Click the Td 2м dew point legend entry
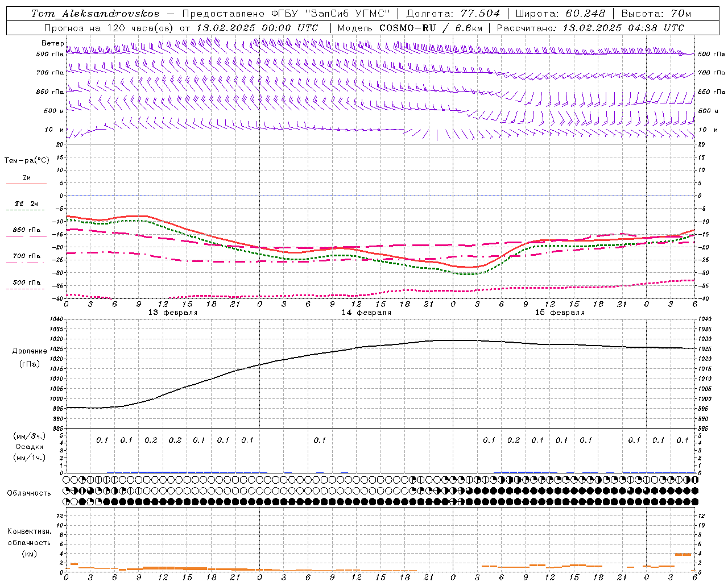Image resolution: width=728 pixels, height=582 pixels. point(26,203)
